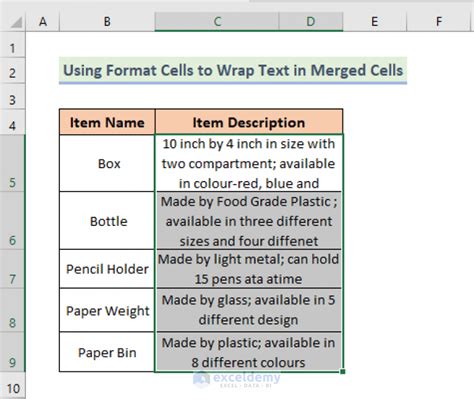Screen dimensions: 474x399
Task: Click description '10 inch by 4 inch in size'
Action: click(249, 163)
